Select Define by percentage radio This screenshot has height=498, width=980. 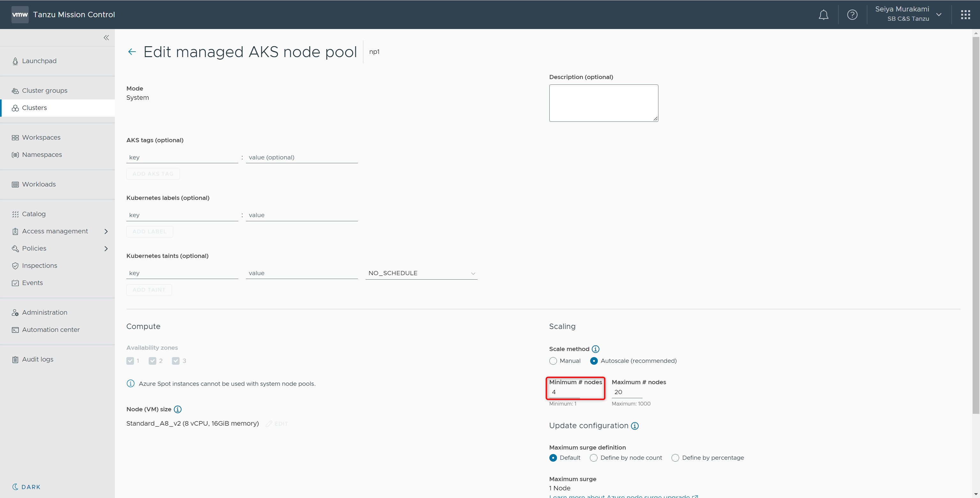[x=675, y=458]
